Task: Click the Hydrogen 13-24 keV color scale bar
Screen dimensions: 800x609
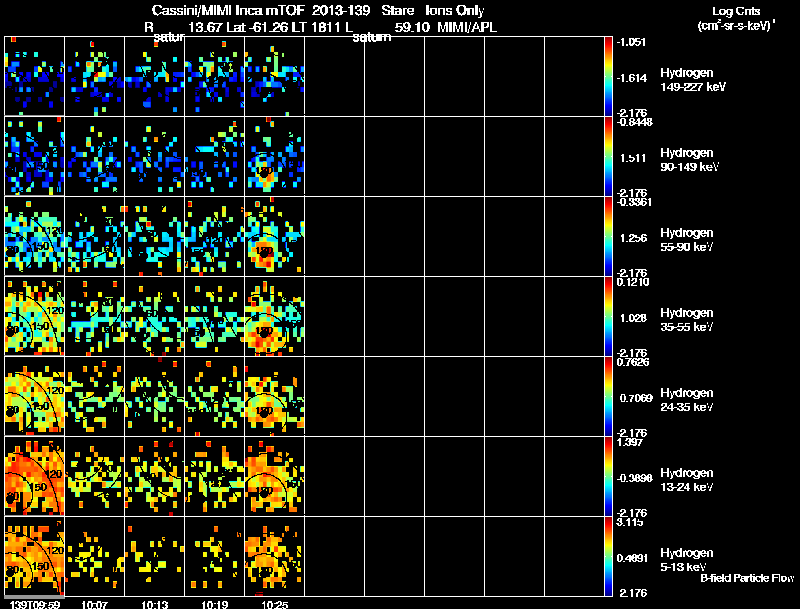Action: coord(608,476)
